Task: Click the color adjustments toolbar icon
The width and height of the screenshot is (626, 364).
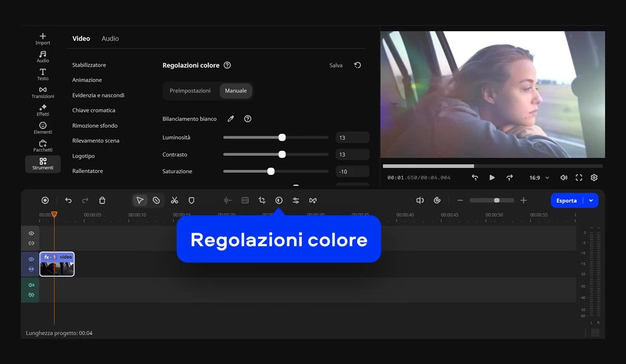Action: click(279, 200)
